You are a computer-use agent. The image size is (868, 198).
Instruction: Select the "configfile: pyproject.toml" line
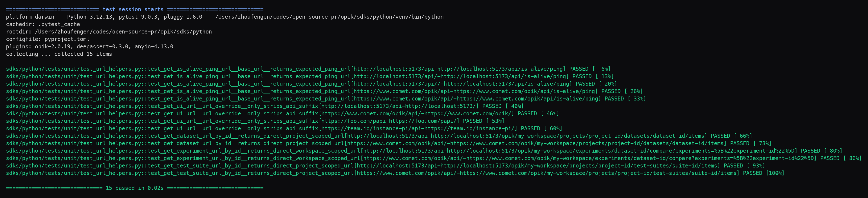(x=48, y=39)
